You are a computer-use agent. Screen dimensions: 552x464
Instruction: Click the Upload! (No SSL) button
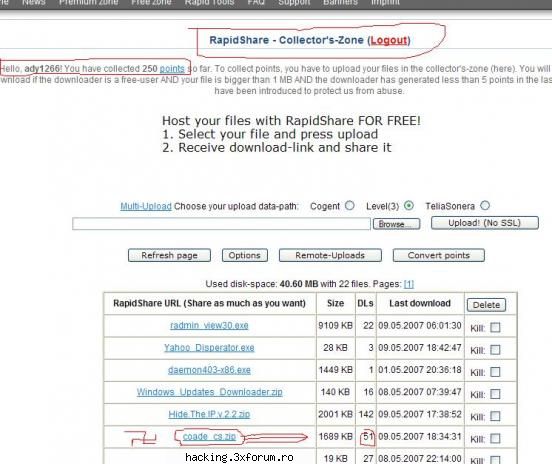485,223
